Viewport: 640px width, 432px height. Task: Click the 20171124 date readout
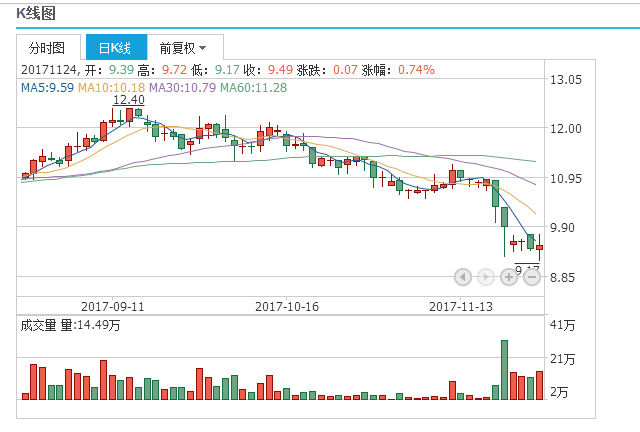[49, 70]
